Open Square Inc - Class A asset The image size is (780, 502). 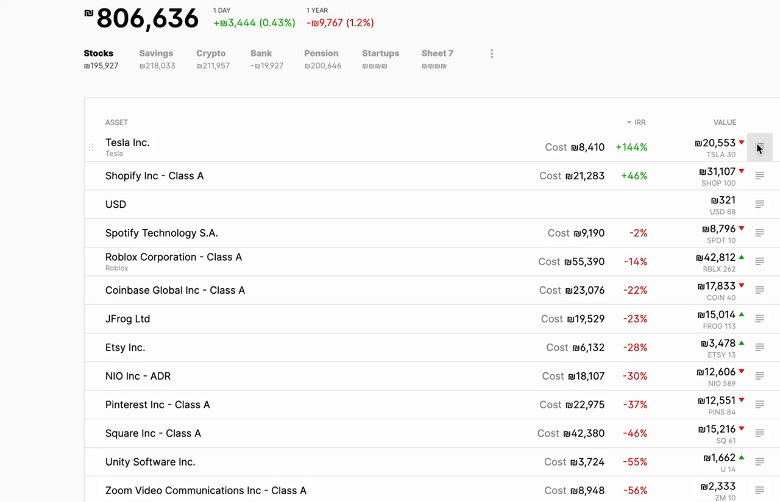coord(153,433)
